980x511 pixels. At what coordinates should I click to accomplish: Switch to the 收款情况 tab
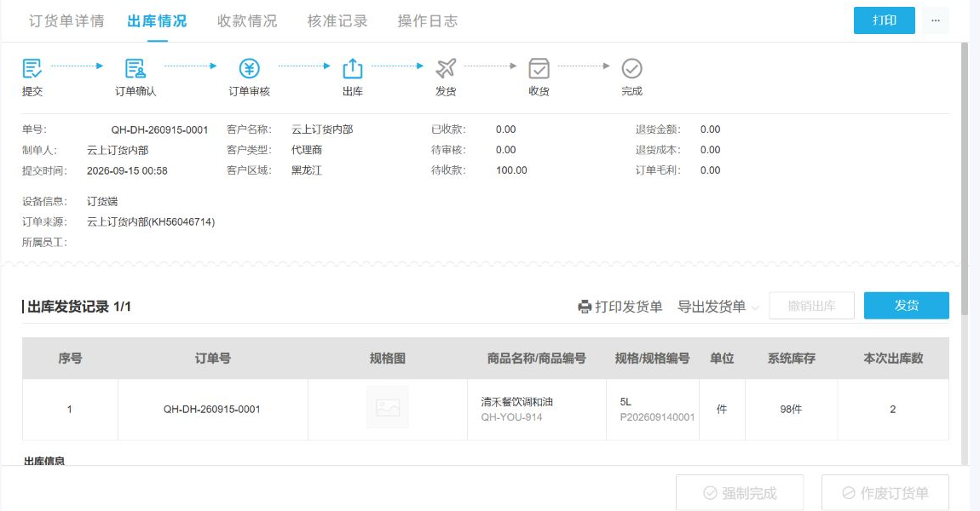click(247, 20)
